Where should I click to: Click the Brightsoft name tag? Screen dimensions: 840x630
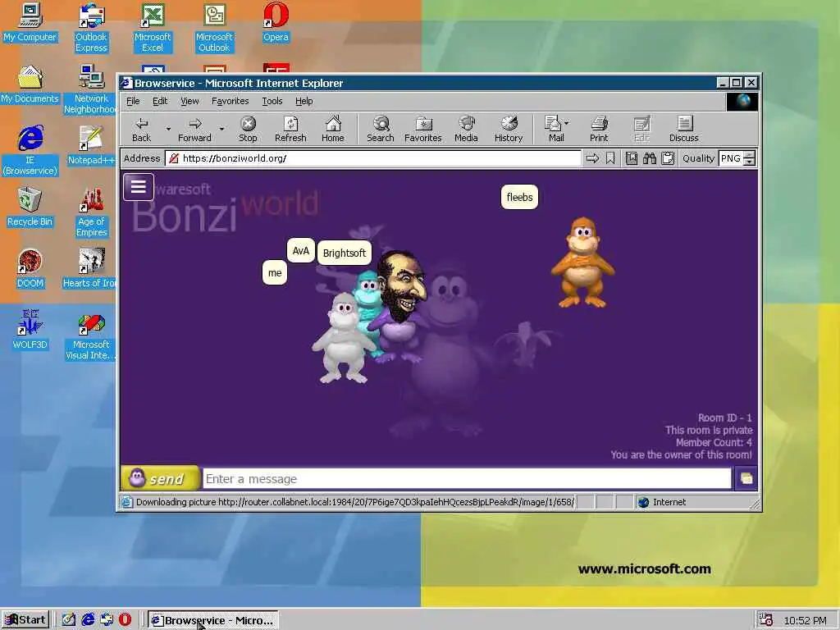pyautogui.click(x=344, y=253)
